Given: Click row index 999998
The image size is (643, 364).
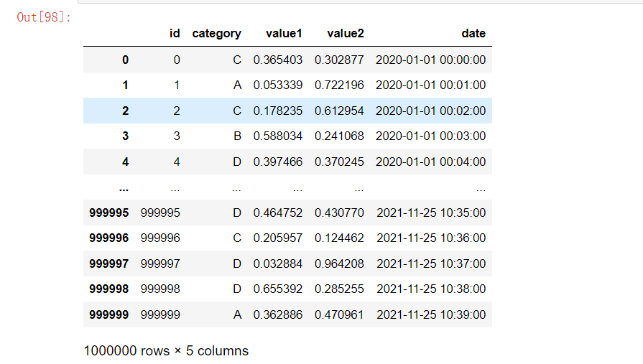Looking at the screenshot, I should click(x=108, y=289).
